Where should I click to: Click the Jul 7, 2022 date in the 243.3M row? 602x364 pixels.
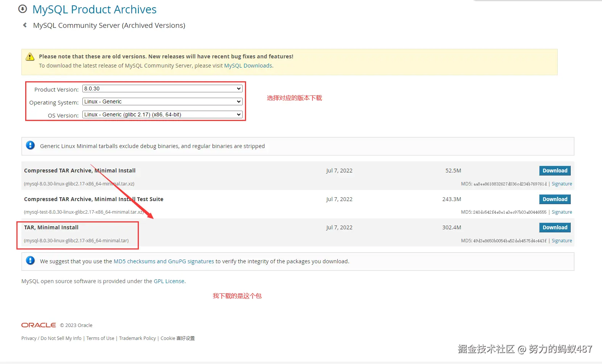339,199
